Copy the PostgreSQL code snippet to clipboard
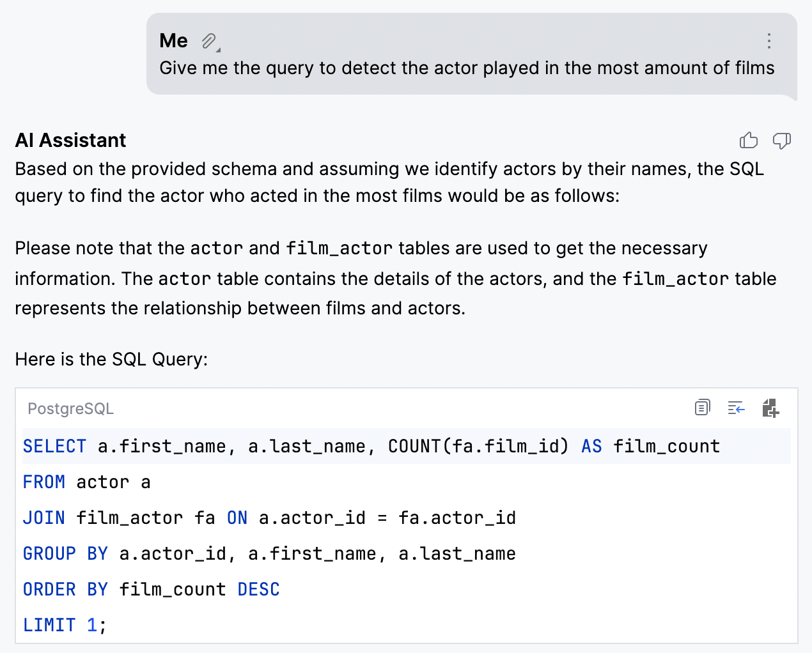 point(702,408)
